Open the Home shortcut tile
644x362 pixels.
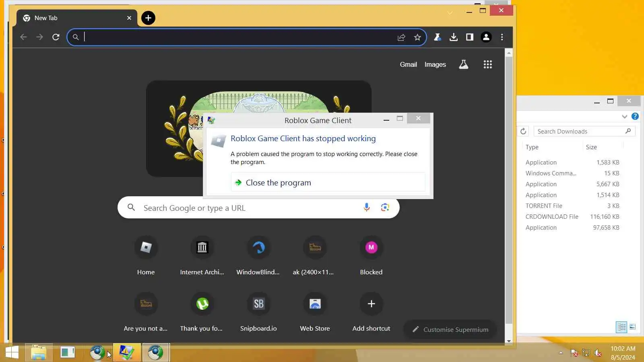[x=146, y=256]
